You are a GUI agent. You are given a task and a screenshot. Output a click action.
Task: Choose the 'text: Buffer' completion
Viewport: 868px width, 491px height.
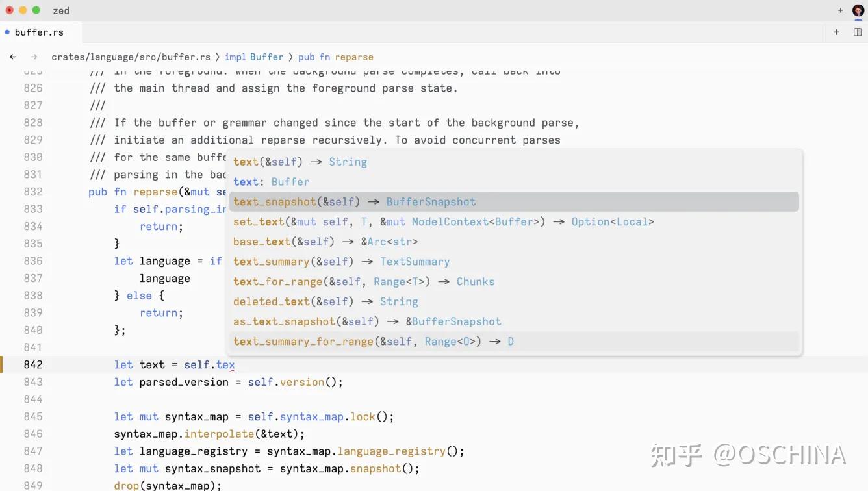click(514, 182)
